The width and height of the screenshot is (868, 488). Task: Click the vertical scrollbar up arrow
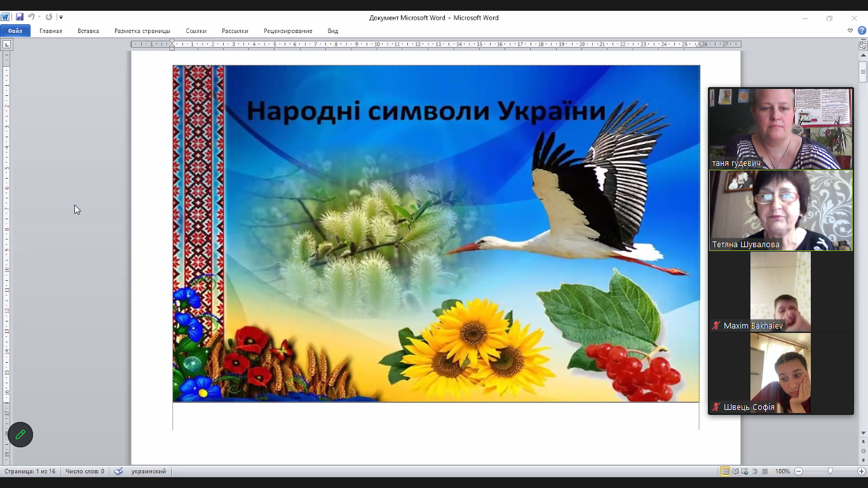(x=863, y=55)
